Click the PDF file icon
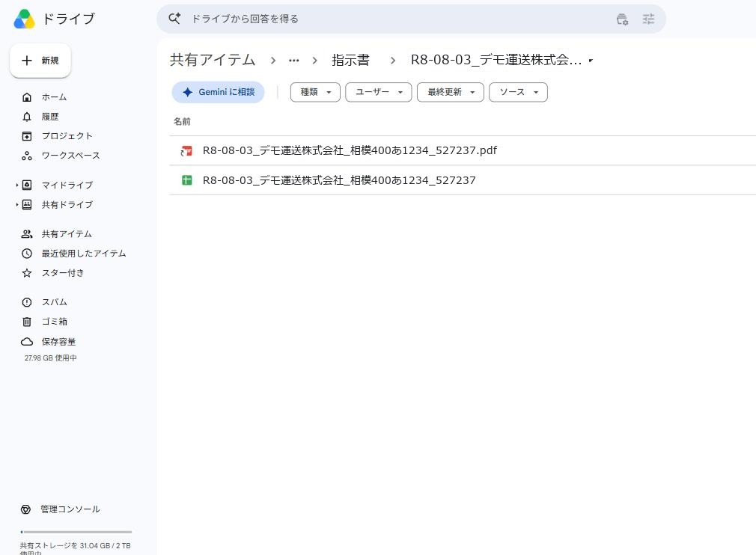The height and width of the screenshot is (555, 756). [x=186, y=151]
